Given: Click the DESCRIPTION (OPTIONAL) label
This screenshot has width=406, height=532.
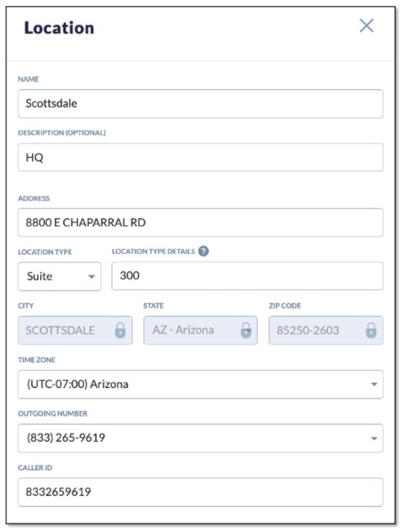Looking at the screenshot, I should (x=61, y=133).
